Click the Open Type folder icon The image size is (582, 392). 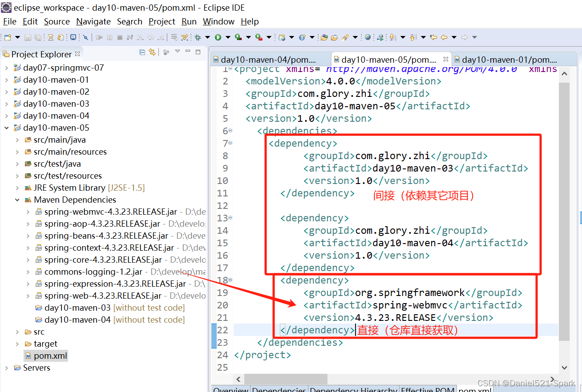click(x=324, y=37)
